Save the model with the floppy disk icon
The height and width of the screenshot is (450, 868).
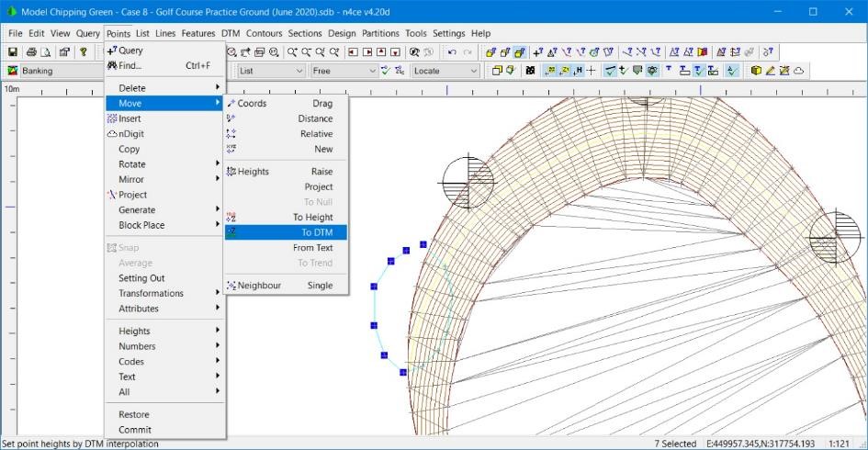pos(13,52)
